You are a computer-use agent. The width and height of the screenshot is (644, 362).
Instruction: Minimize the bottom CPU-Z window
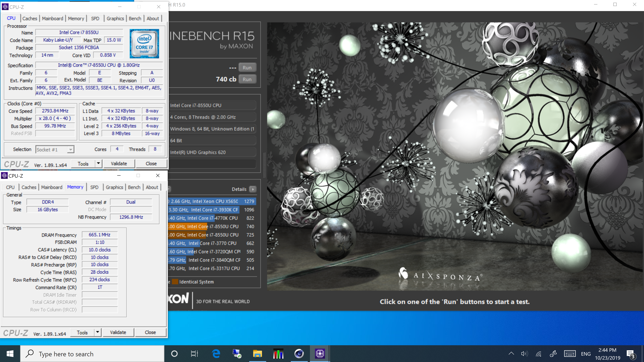[x=119, y=175]
